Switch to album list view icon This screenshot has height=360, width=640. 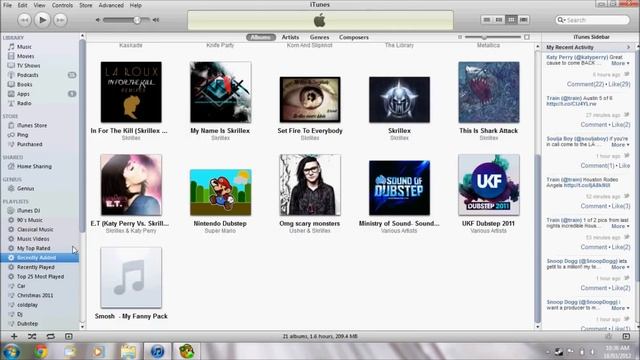click(x=499, y=20)
